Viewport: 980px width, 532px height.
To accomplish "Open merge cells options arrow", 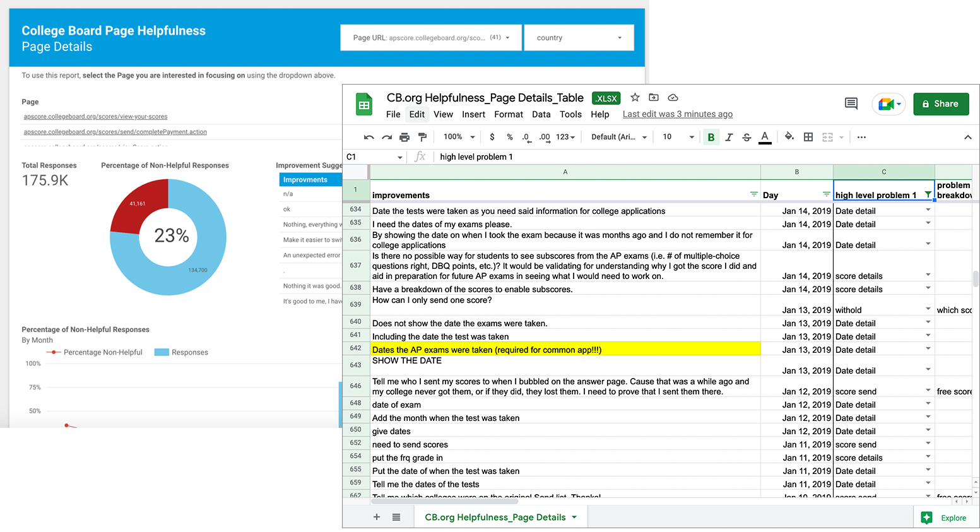I will pos(841,137).
